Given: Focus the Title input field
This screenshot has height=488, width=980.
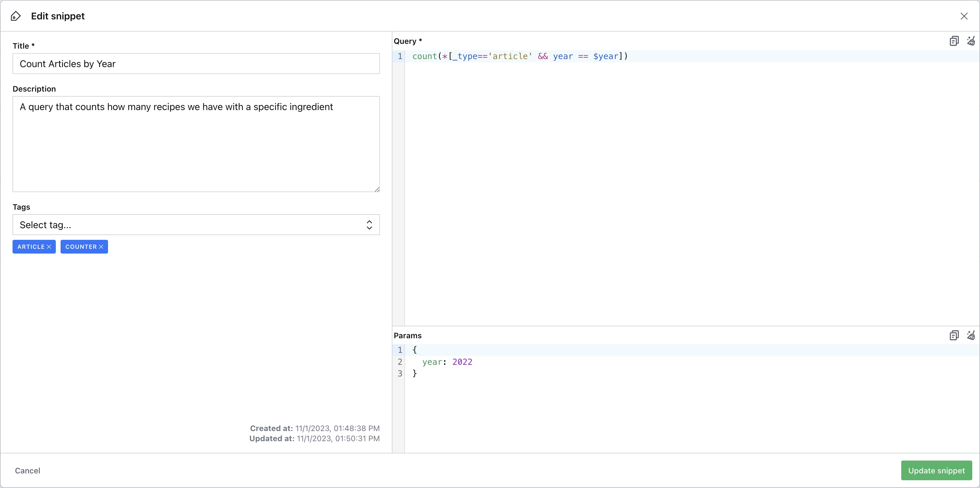Looking at the screenshot, I should (x=196, y=64).
